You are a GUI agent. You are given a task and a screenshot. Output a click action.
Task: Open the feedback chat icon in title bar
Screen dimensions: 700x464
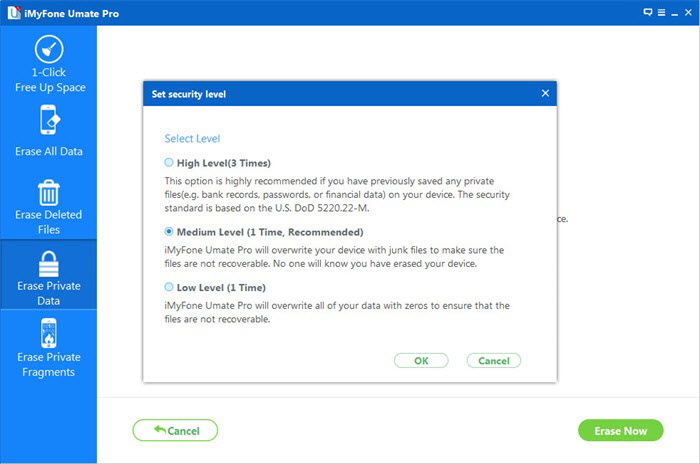[648, 12]
